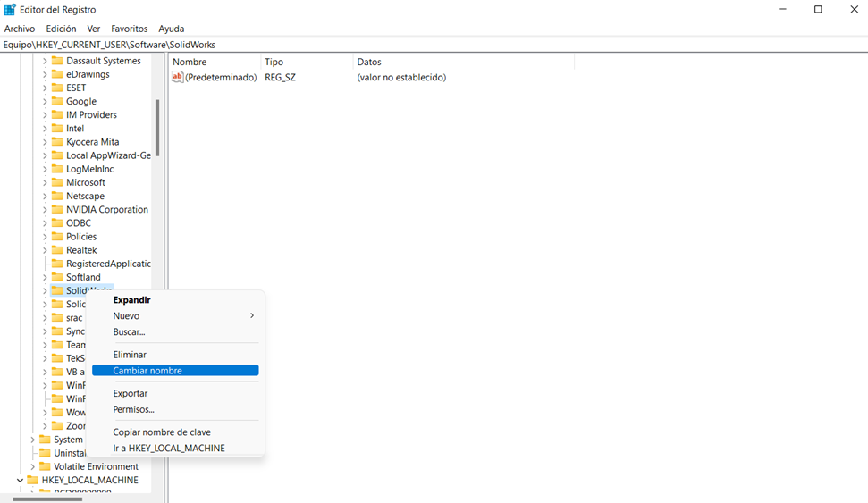Expand the Dassault Systemes key
This screenshot has height=503, width=868.
tap(45, 61)
